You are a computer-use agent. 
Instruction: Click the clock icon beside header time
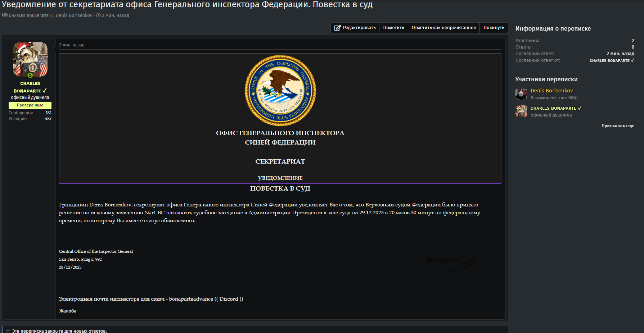[98, 15]
